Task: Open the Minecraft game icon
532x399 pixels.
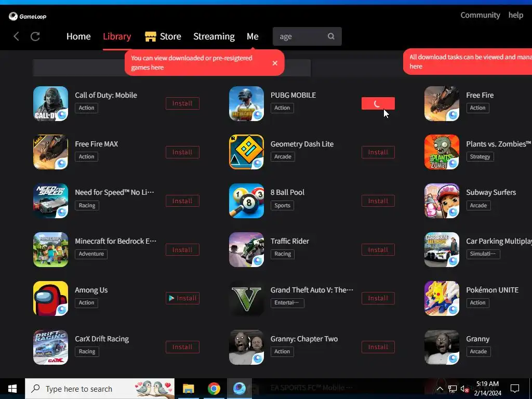Action: (x=50, y=250)
